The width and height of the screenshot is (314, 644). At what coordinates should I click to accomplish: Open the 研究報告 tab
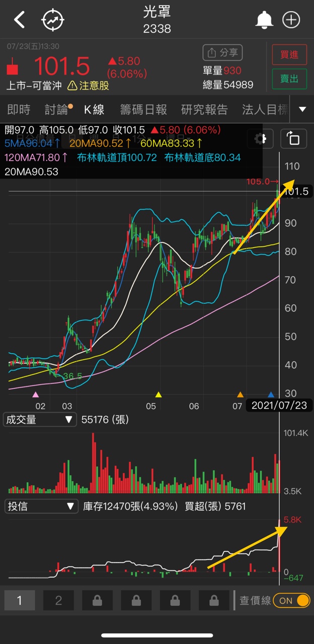pyautogui.click(x=204, y=109)
